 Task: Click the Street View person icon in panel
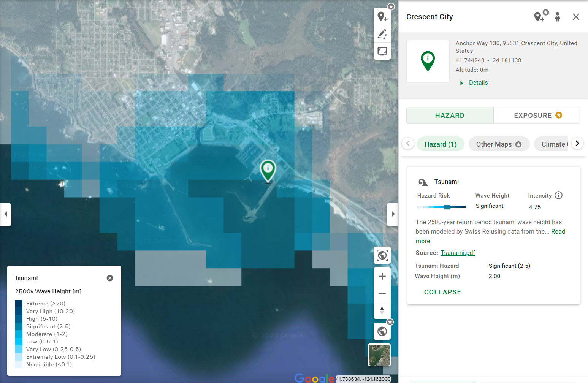pos(557,17)
